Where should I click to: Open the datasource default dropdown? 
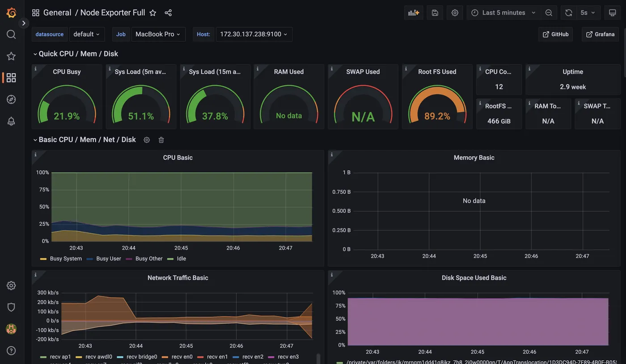[87, 34]
